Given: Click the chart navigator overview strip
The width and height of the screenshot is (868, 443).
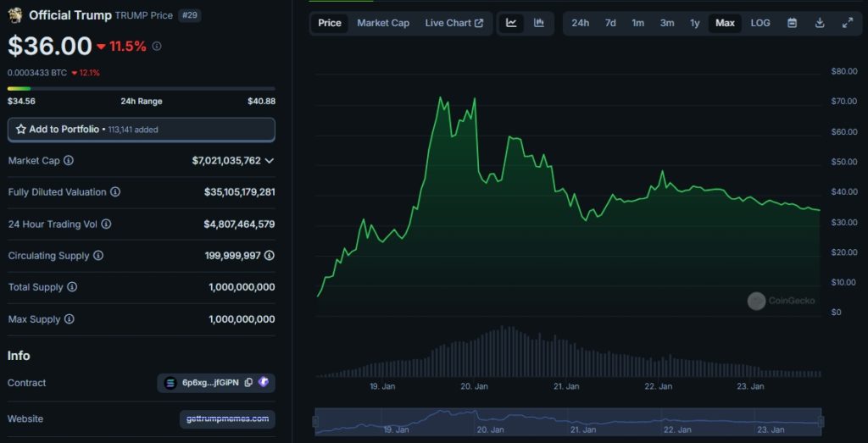Looking at the screenshot, I should coord(568,422).
